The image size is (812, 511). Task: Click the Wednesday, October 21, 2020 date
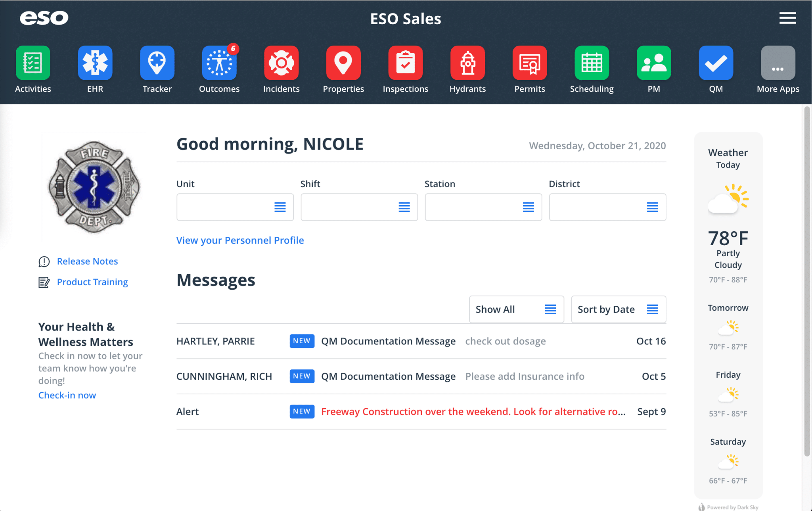pos(597,146)
